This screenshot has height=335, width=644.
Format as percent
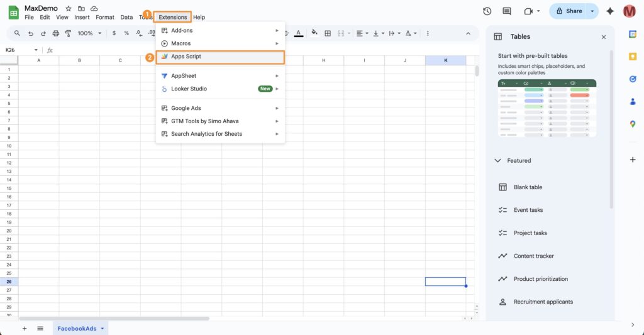click(126, 33)
